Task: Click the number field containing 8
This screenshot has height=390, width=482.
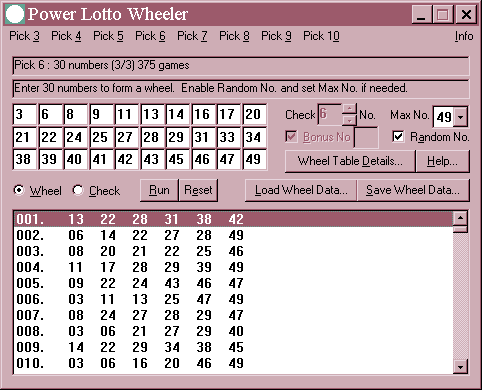Action: point(76,114)
